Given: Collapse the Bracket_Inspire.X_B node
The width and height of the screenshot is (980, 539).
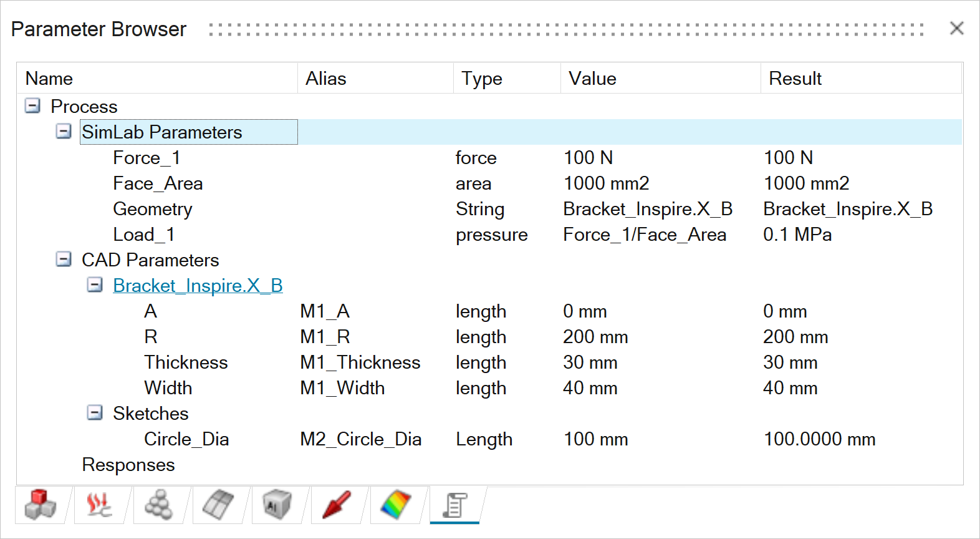Looking at the screenshot, I should 95,284.
